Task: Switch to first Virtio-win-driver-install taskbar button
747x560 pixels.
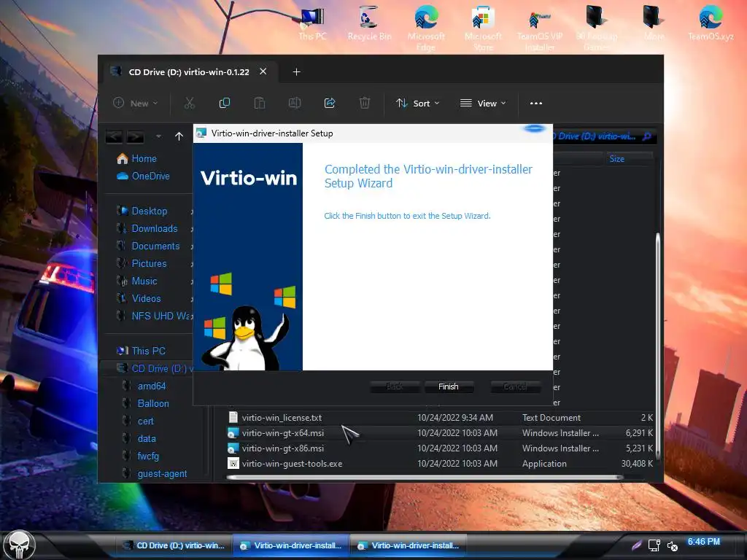Action: coord(291,545)
